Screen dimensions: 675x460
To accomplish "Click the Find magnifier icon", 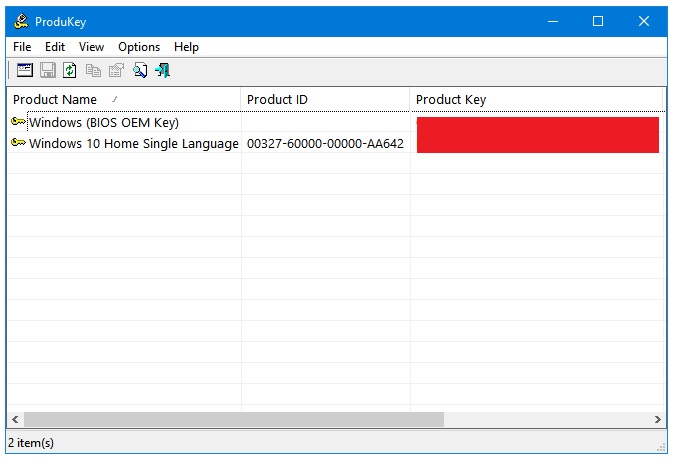I will point(140,70).
